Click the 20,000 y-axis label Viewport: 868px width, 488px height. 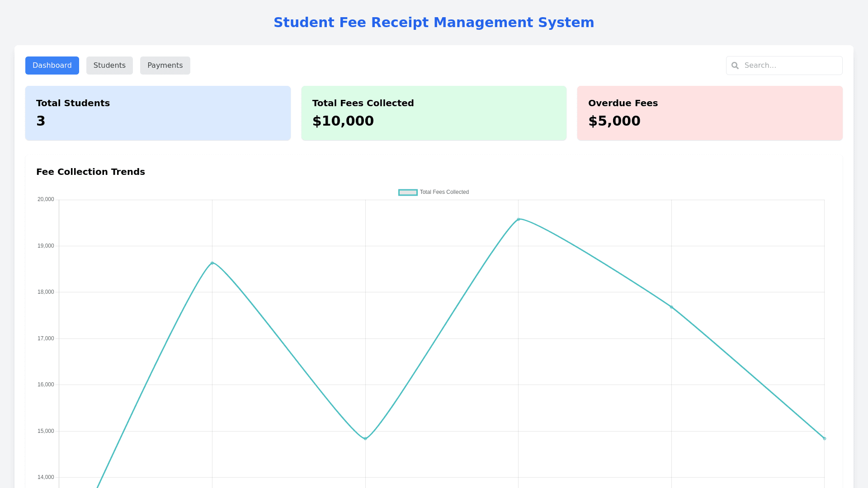[x=46, y=199]
